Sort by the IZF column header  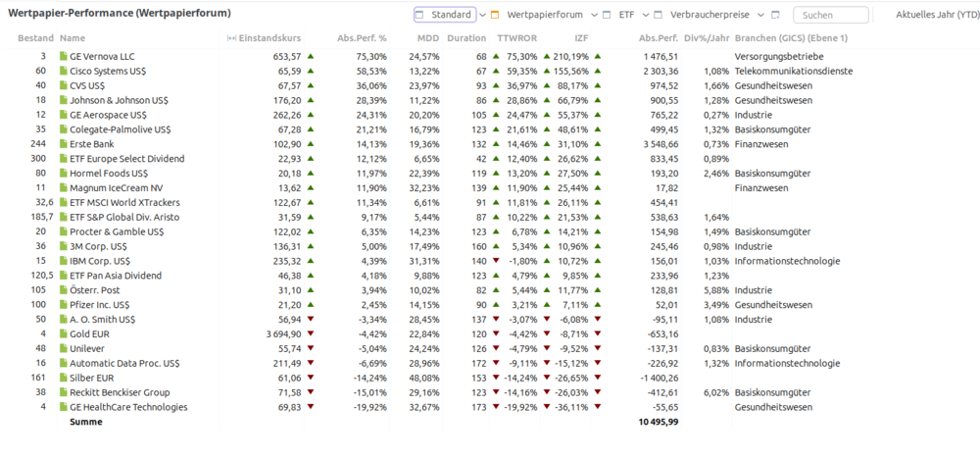[581, 38]
